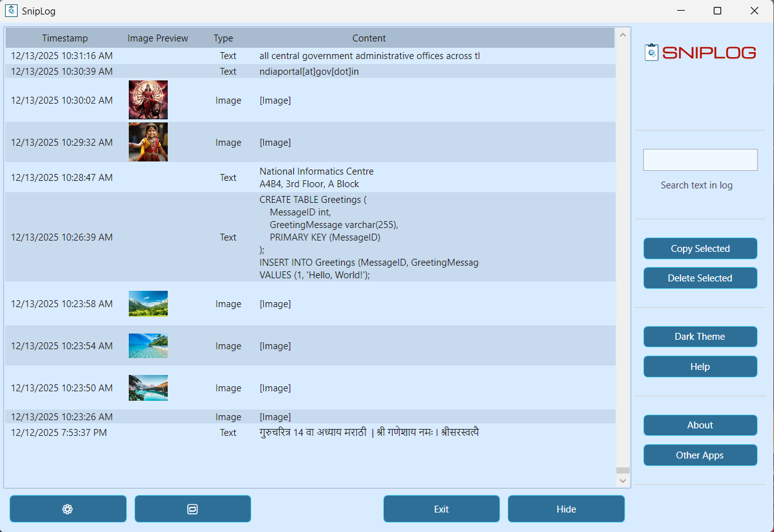
Task: Maximize the SnipLog window
Action: tap(717, 11)
